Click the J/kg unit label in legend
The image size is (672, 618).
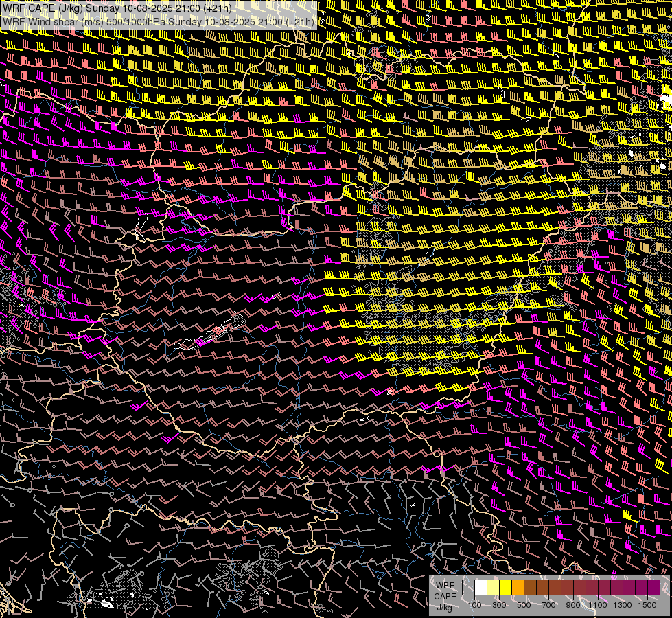[444, 608]
